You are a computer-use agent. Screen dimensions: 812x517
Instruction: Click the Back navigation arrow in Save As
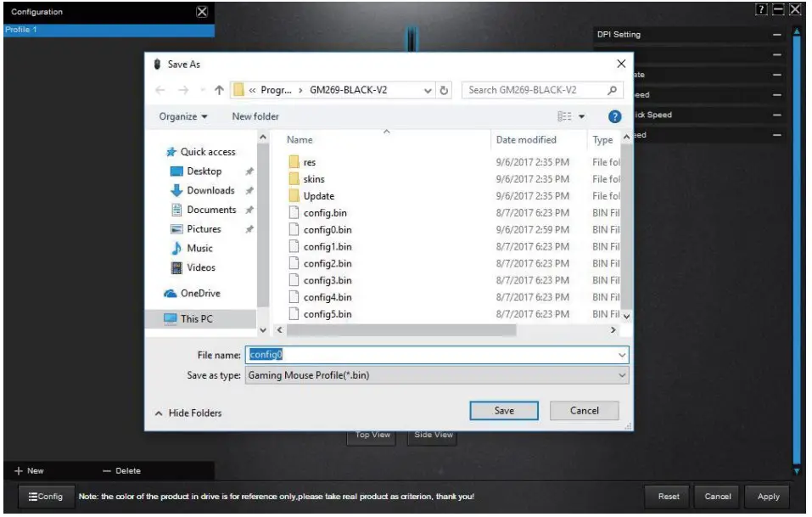[160, 91]
